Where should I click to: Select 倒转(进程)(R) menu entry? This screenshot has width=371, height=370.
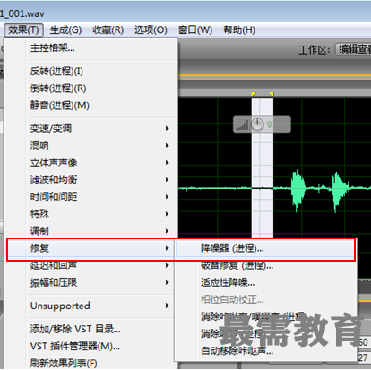click(x=92, y=88)
